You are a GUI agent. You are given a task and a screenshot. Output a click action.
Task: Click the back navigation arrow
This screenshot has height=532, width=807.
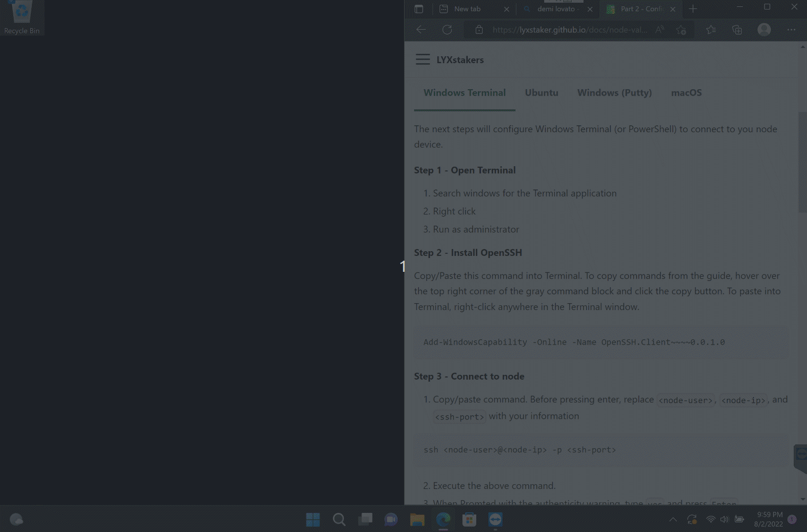tap(420, 30)
